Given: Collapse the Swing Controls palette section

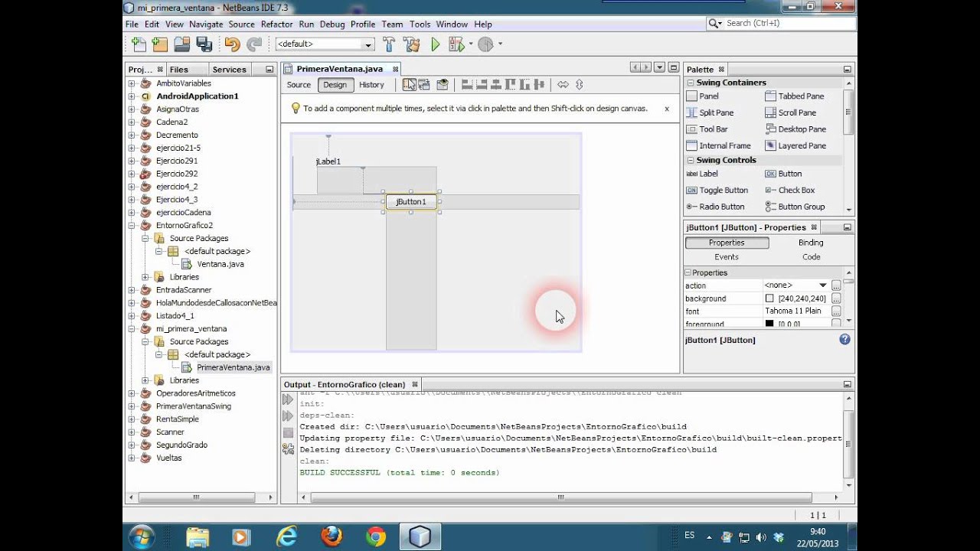Looking at the screenshot, I should point(690,161).
